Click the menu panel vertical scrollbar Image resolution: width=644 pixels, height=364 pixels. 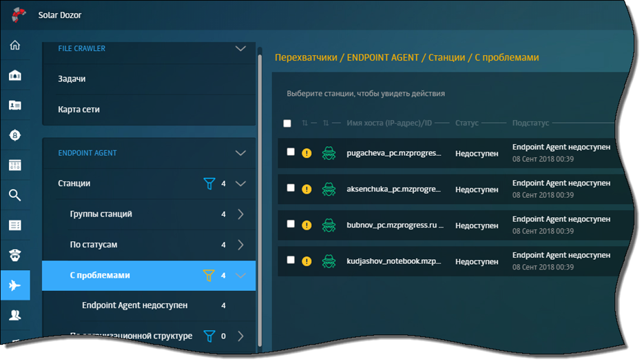point(260,200)
